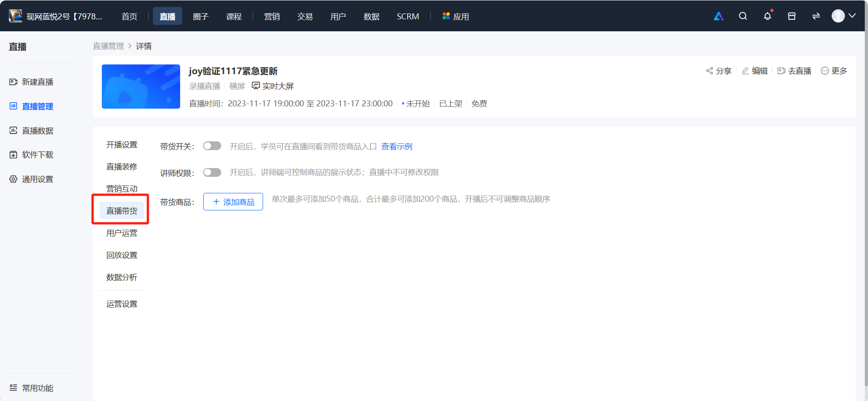Click the organization logo thumbnail
Screen dimensions: 868x401
16,16
